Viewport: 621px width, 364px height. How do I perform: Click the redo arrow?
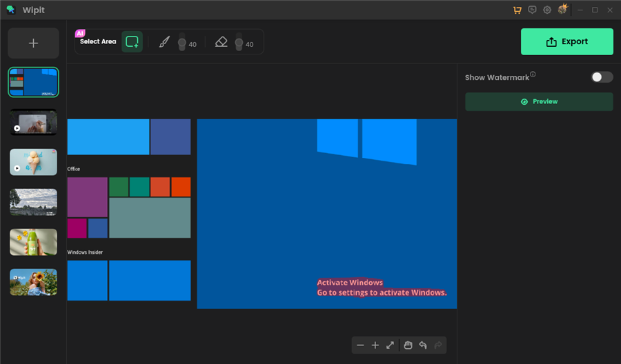pos(438,345)
